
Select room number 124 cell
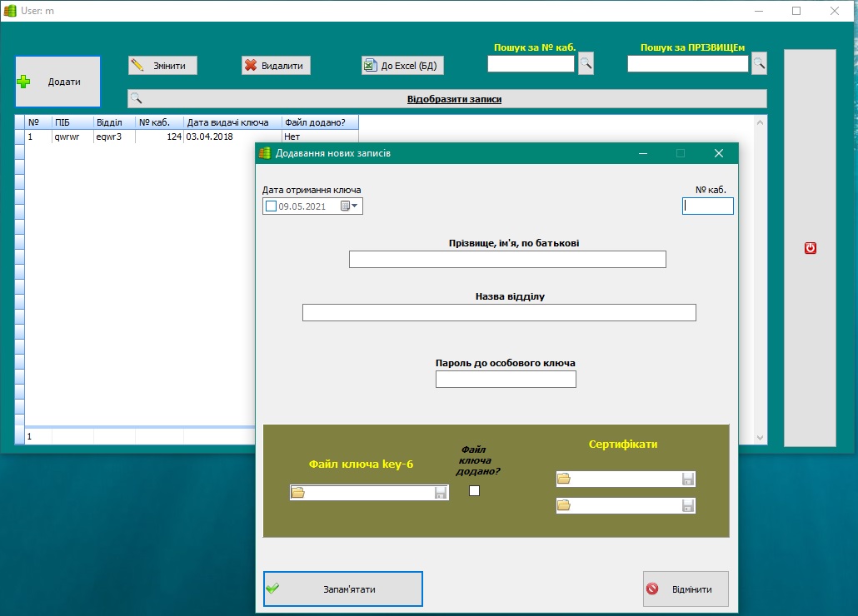point(159,137)
